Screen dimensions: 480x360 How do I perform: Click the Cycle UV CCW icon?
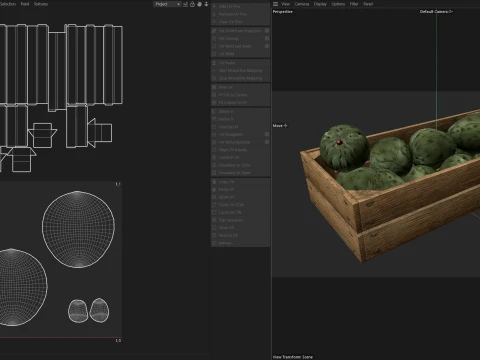point(214,205)
